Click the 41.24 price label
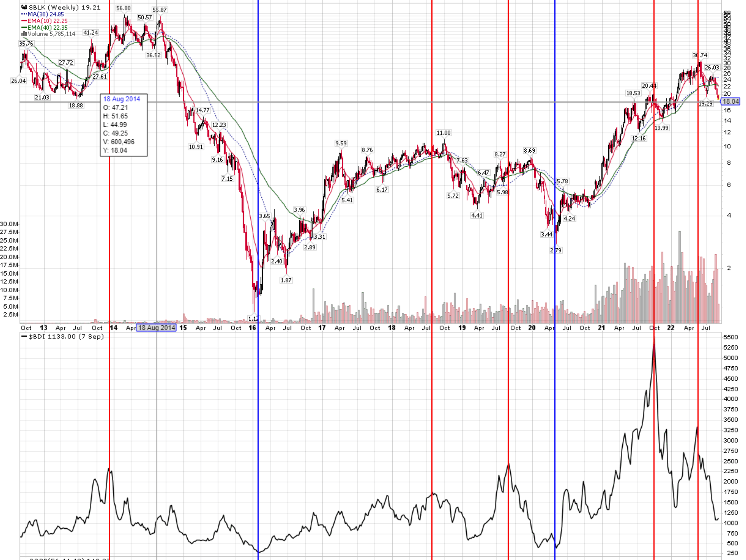The width and height of the screenshot is (746, 560). click(91, 33)
